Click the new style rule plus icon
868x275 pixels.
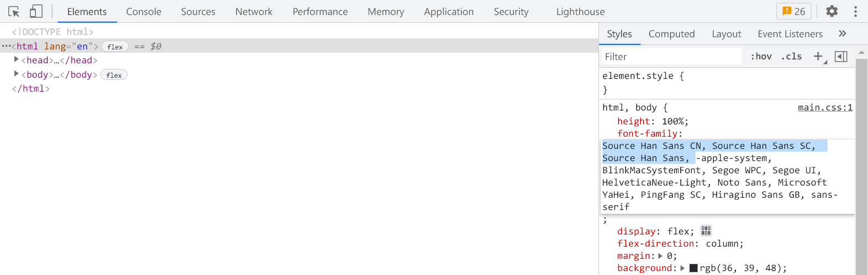coord(818,56)
